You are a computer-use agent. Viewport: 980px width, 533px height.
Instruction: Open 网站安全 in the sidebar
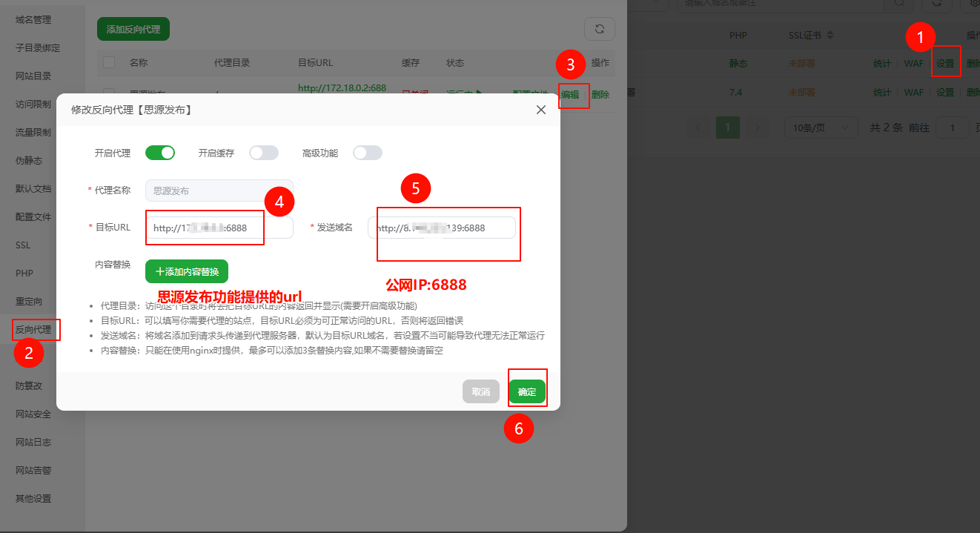[x=33, y=414]
